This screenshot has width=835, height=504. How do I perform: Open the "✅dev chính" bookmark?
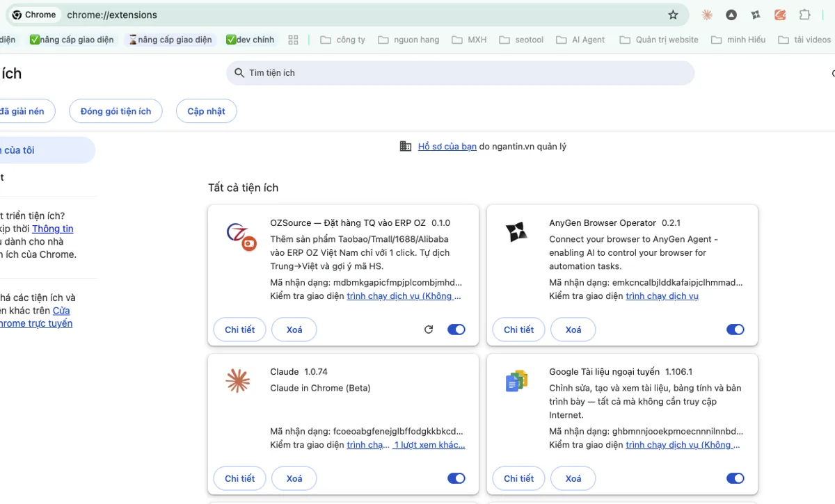point(250,40)
